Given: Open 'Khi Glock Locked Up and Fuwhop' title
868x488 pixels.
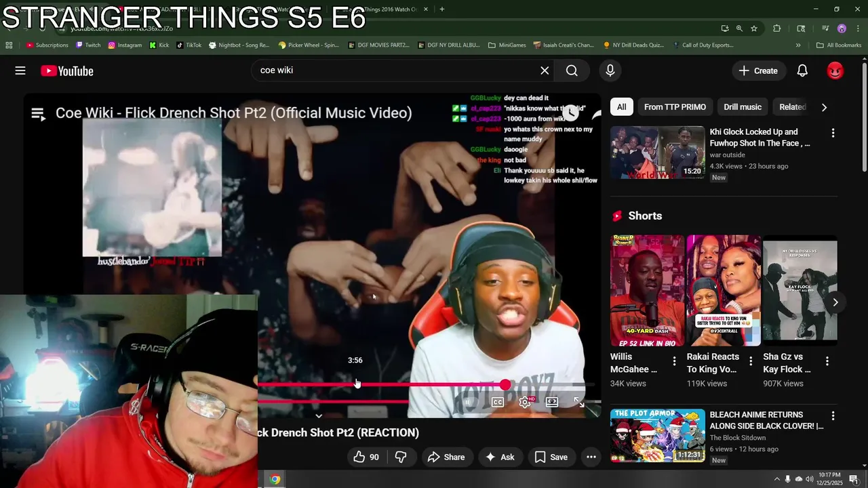Looking at the screenshot, I should coord(760,138).
